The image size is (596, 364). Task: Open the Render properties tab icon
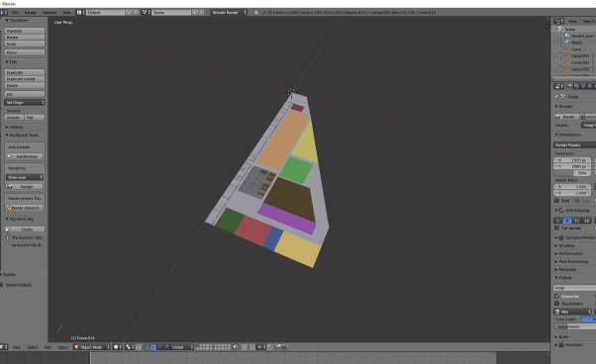point(570,86)
